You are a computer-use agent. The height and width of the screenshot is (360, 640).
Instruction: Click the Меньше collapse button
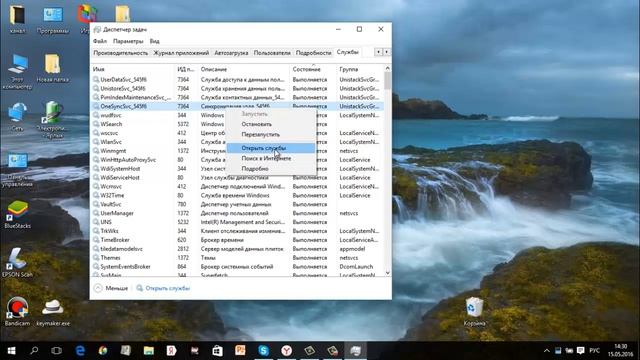coord(111,288)
